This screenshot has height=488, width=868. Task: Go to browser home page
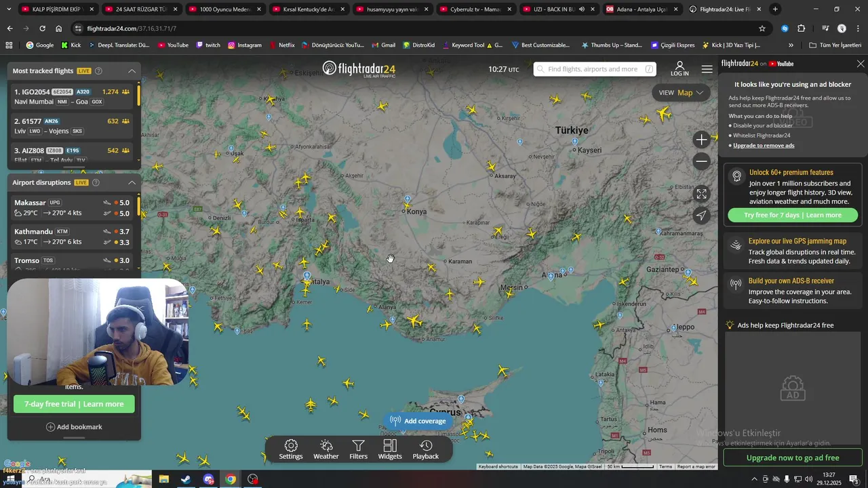click(59, 28)
